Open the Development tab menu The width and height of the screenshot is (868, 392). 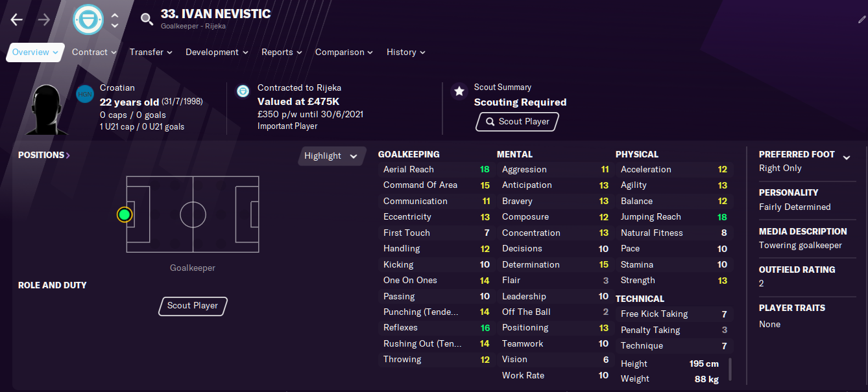pyautogui.click(x=217, y=52)
